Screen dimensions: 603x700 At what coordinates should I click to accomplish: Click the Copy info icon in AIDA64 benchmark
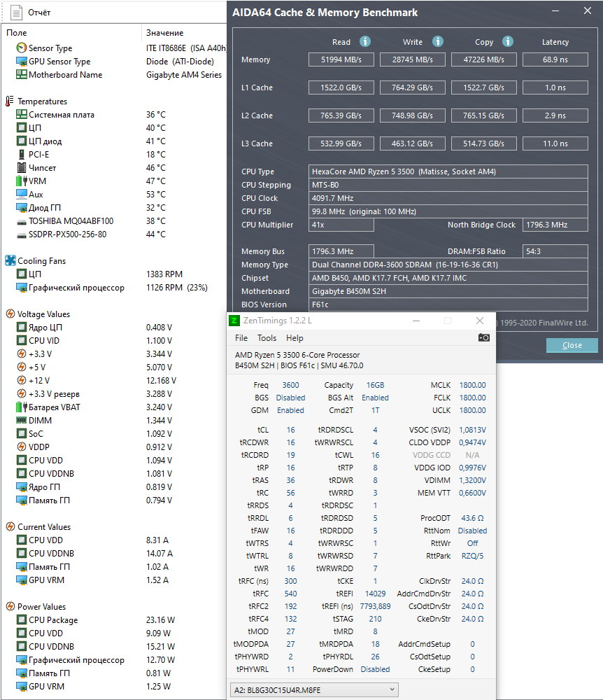[x=508, y=41]
